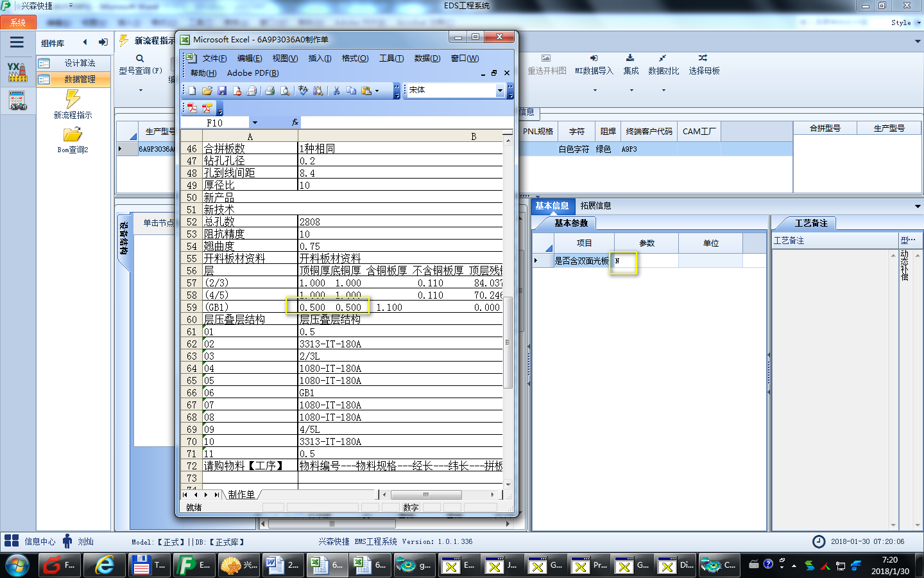Pin the 组件库 panel with pin icon

click(x=103, y=42)
